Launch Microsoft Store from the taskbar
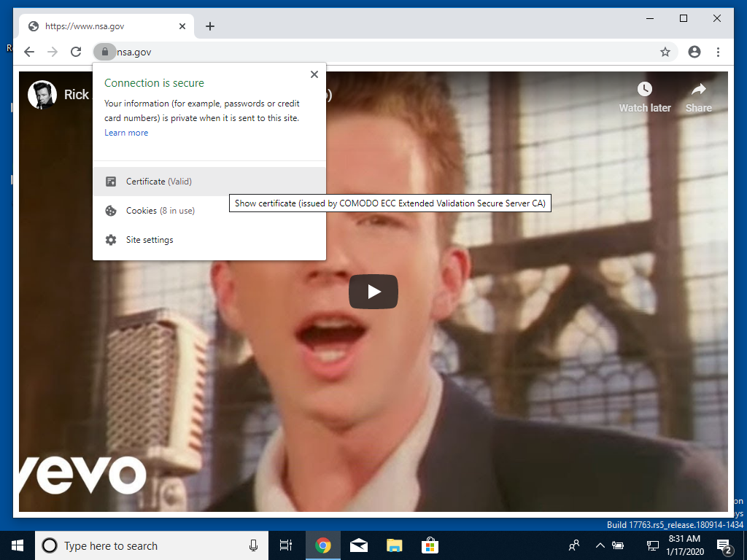 [430, 545]
